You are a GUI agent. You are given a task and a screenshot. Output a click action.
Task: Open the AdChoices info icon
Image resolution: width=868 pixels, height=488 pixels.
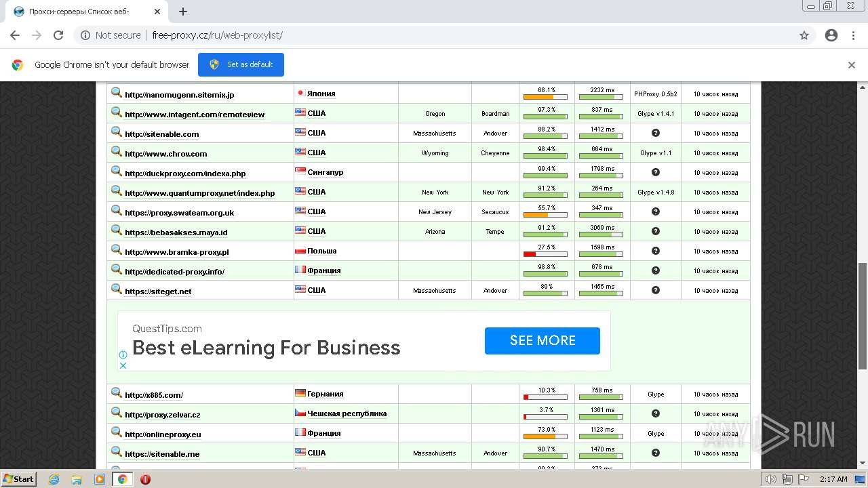click(123, 354)
